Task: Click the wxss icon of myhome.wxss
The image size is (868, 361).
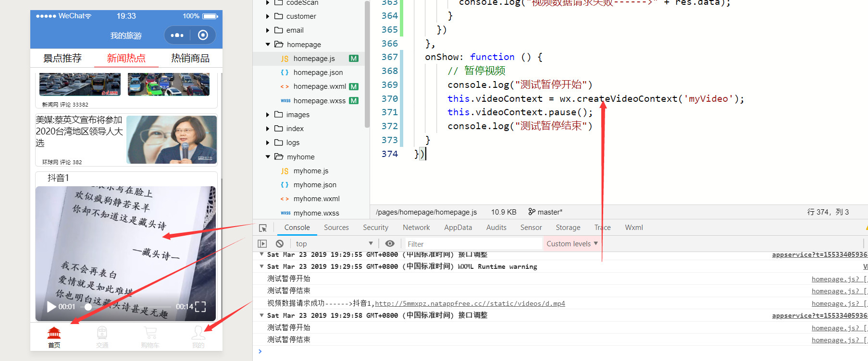Action: 285,213
